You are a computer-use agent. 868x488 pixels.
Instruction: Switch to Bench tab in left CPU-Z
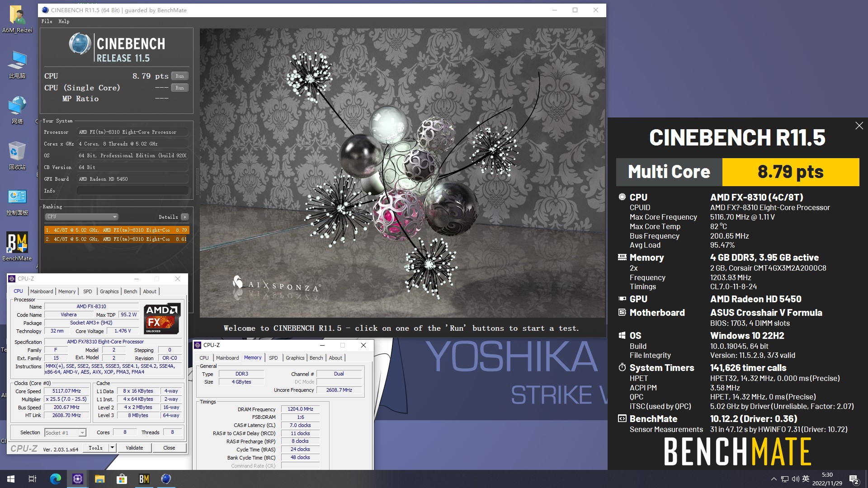(131, 291)
